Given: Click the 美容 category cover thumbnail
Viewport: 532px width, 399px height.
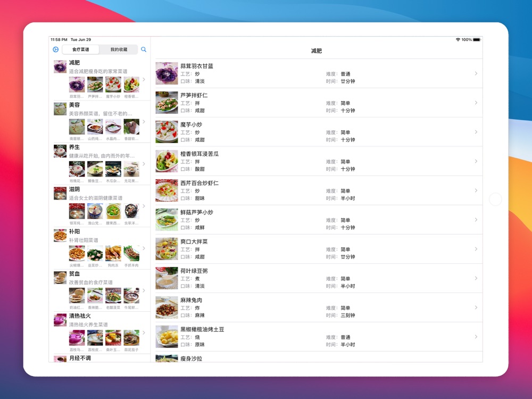Looking at the screenshot, I should coord(60,109).
